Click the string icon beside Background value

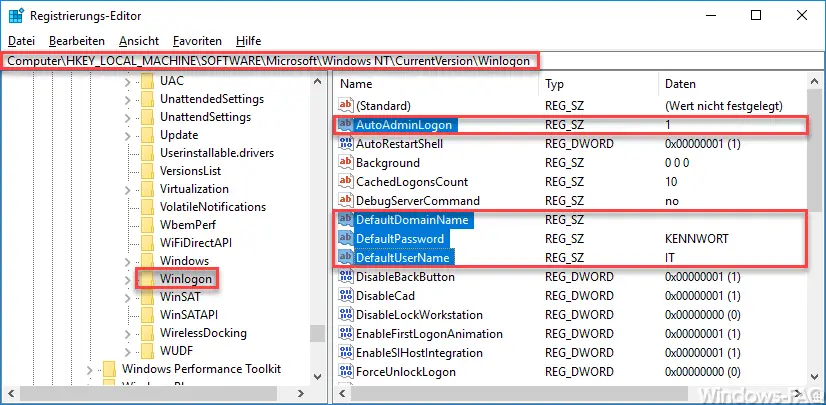[346, 163]
